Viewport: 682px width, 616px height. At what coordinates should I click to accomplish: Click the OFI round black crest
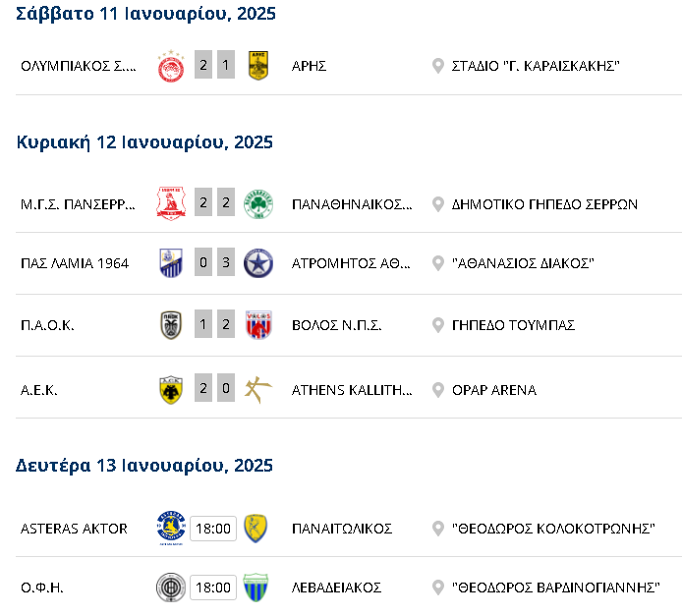click(171, 588)
